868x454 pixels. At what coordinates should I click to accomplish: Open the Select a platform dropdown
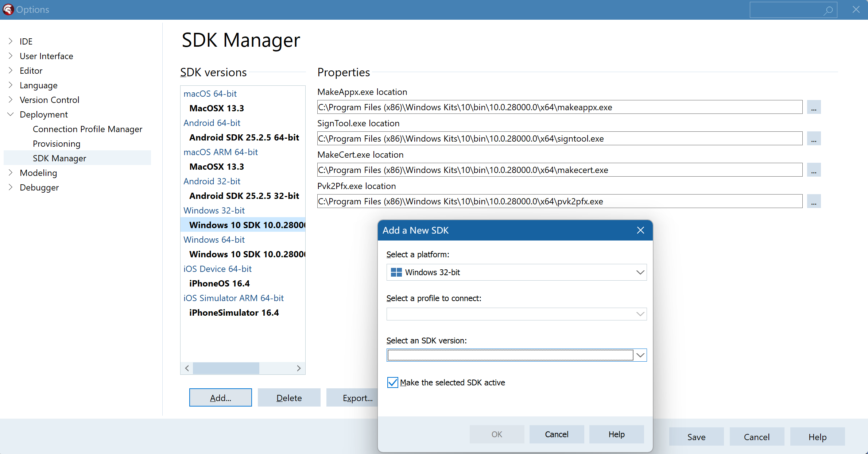640,273
